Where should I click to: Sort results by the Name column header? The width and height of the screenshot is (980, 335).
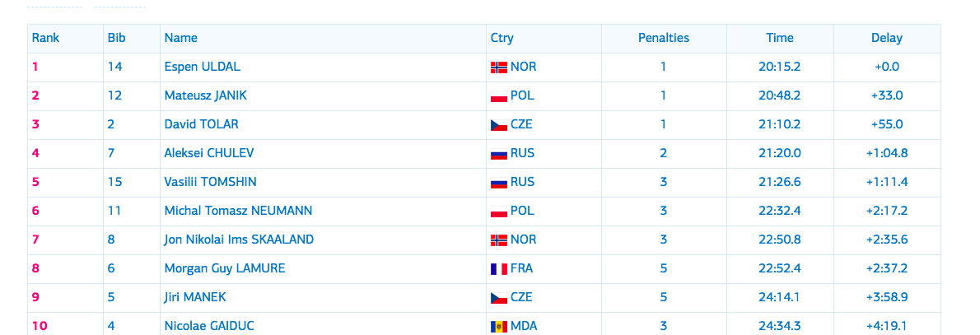point(180,38)
